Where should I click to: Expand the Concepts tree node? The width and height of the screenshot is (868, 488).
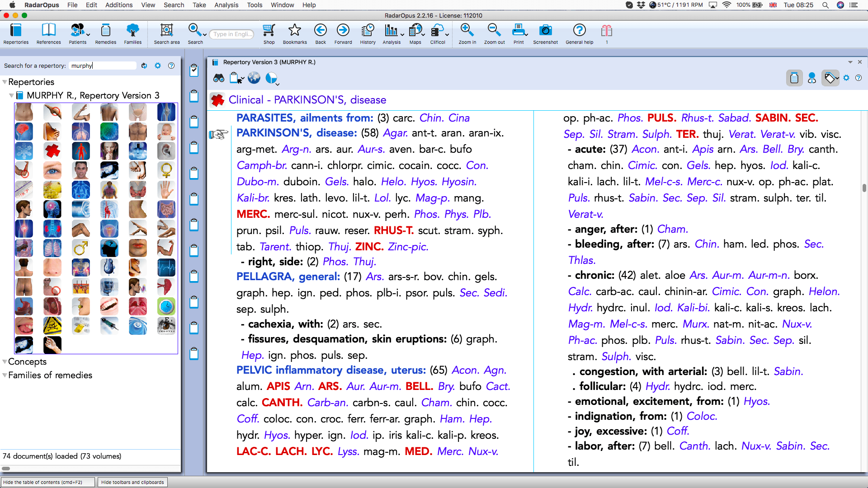pyautogui.click(x=5, y=361)
